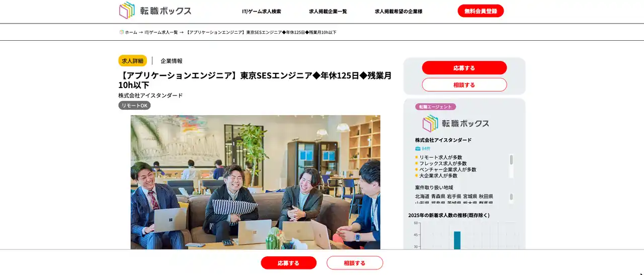
Task: Click the briefcase icon beside 84件
Action: [x=418, y=148]
